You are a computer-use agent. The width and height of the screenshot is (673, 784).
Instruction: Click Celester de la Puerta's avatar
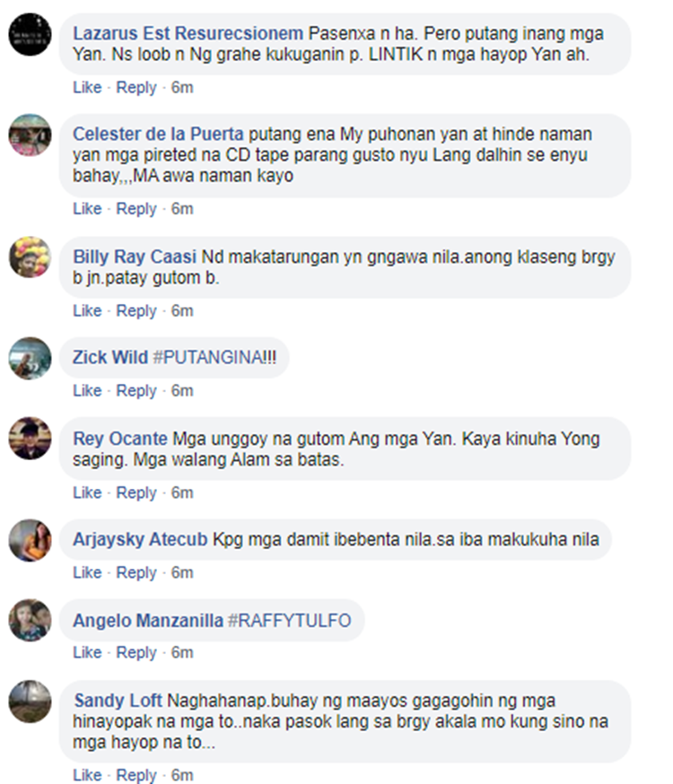30,135
